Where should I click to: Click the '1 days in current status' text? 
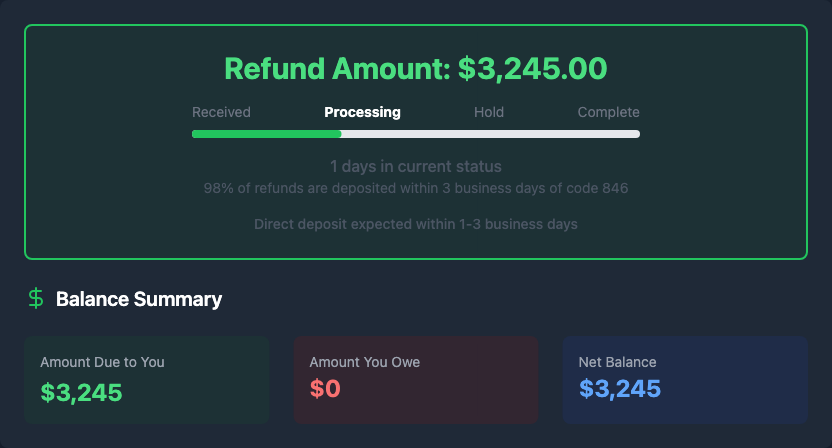tap(415, 166)
